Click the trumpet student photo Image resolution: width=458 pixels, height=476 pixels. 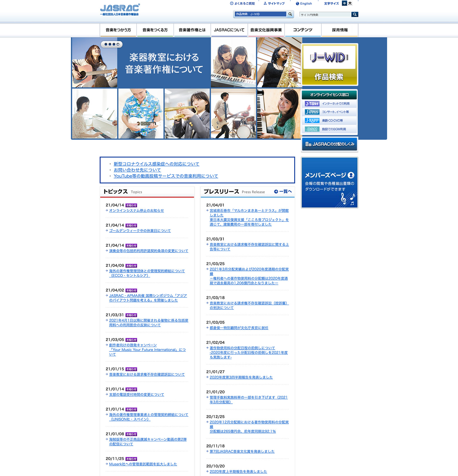click(187, 114)
